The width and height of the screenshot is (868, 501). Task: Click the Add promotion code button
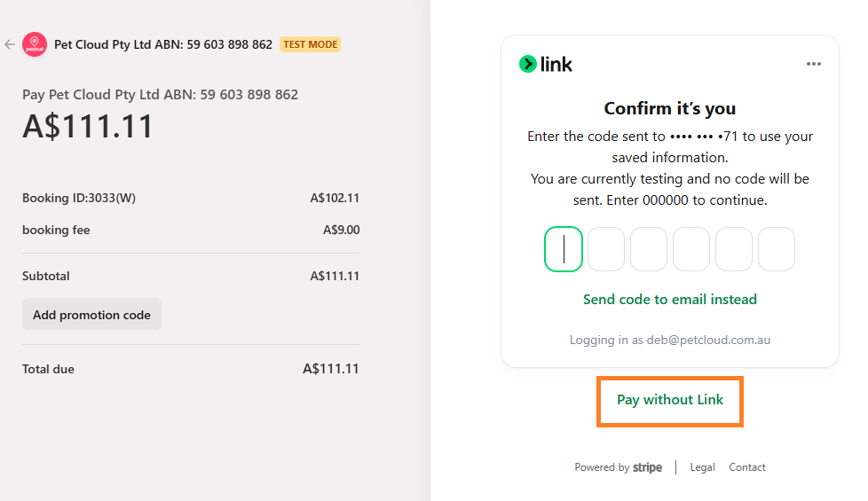(91, 315)
